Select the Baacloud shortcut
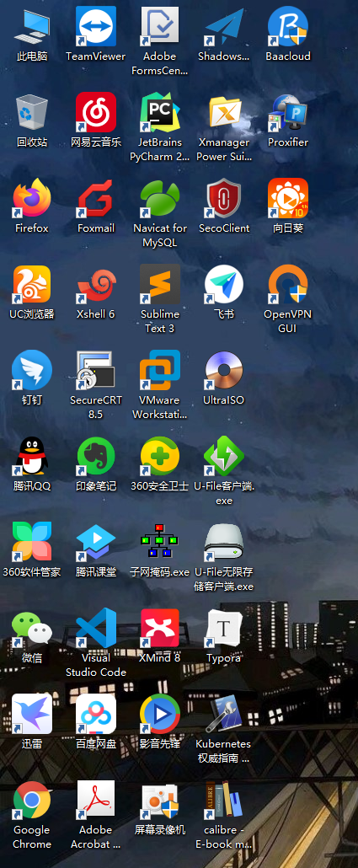 tap(288, 26)
